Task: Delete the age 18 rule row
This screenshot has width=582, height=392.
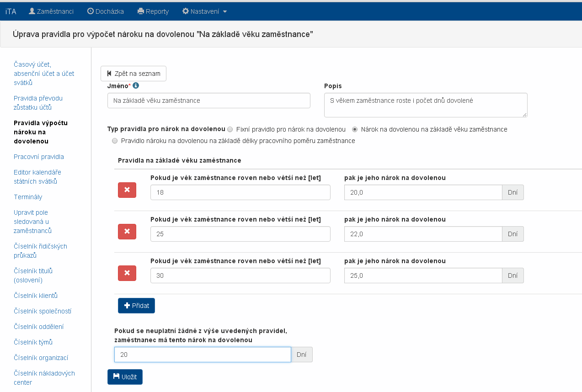Action: [127, 190]
